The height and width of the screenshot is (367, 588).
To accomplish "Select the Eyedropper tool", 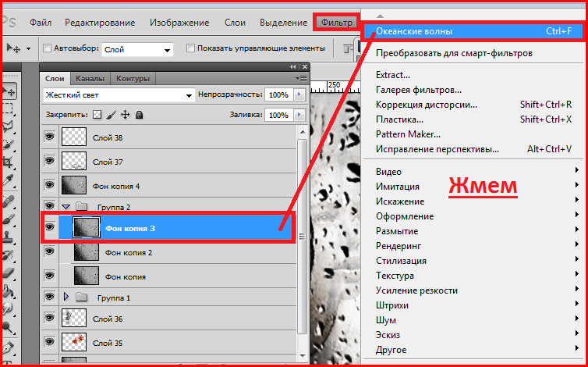I will [8, 181].
